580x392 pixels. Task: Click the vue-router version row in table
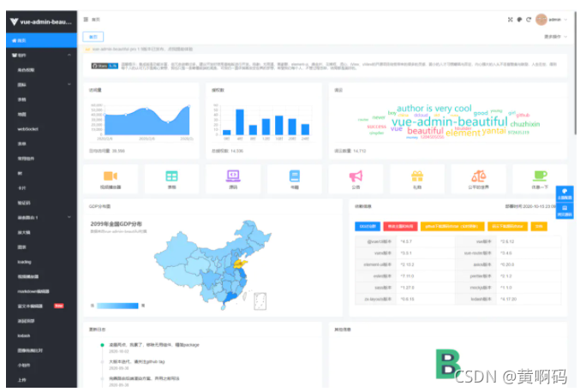[x=508, y=253]
